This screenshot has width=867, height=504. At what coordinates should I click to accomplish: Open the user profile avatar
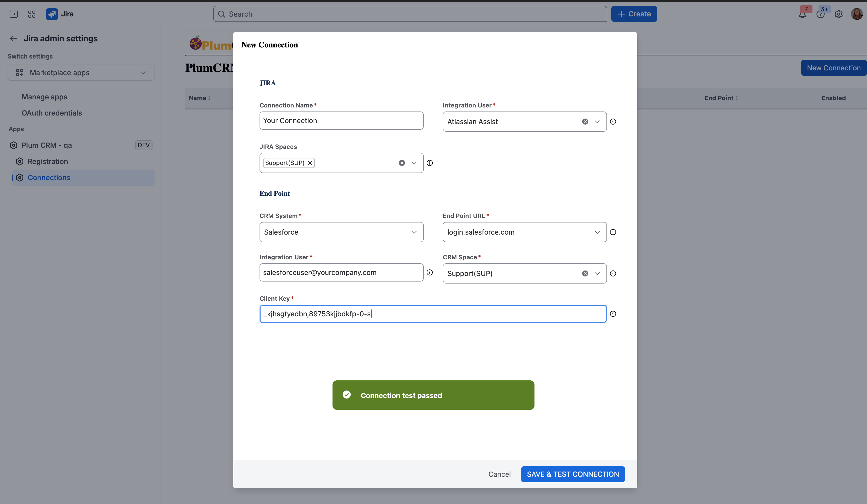pyautogui.click(x=857, y=14)
